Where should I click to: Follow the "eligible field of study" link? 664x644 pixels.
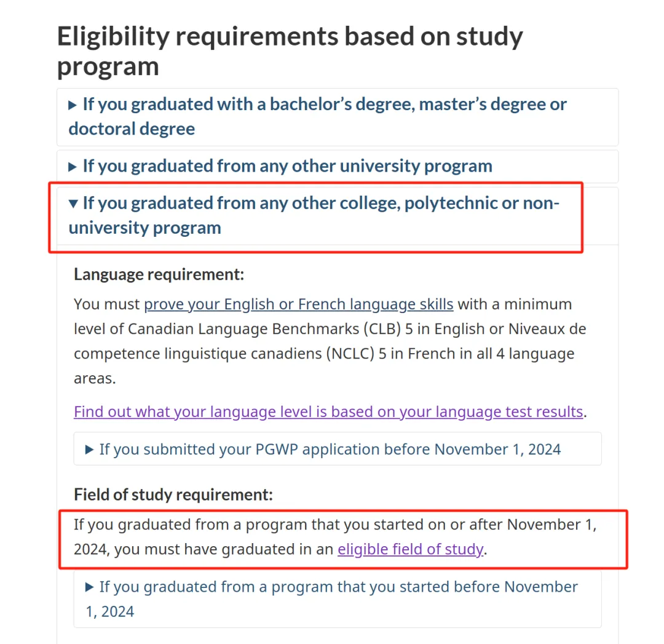(x=410, y=549)
